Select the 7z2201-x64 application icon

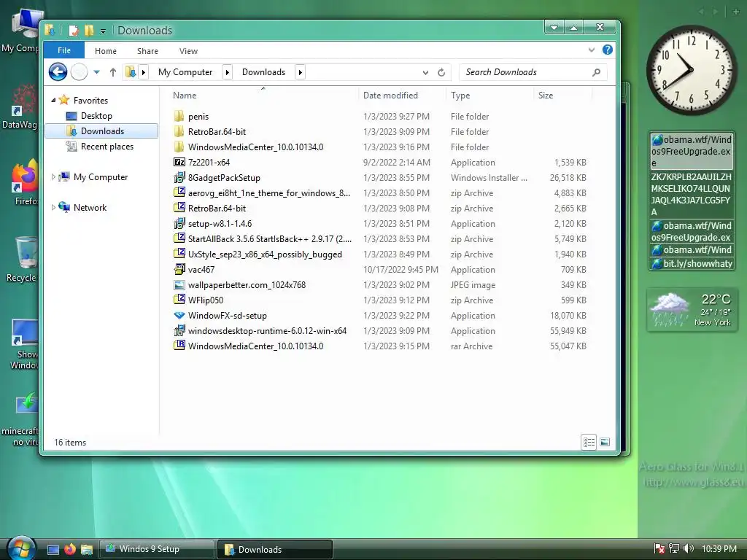point(179,163)
